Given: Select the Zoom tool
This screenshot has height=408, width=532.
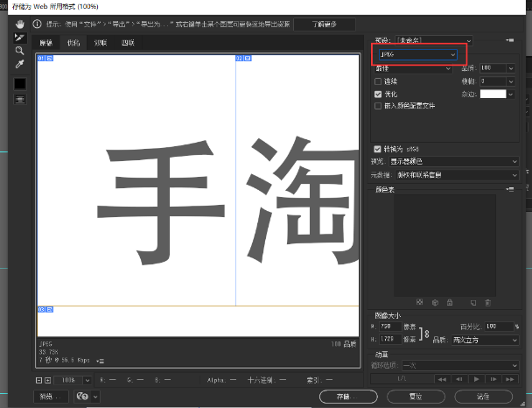Looking at the screenshot, I should click(20, 51).
